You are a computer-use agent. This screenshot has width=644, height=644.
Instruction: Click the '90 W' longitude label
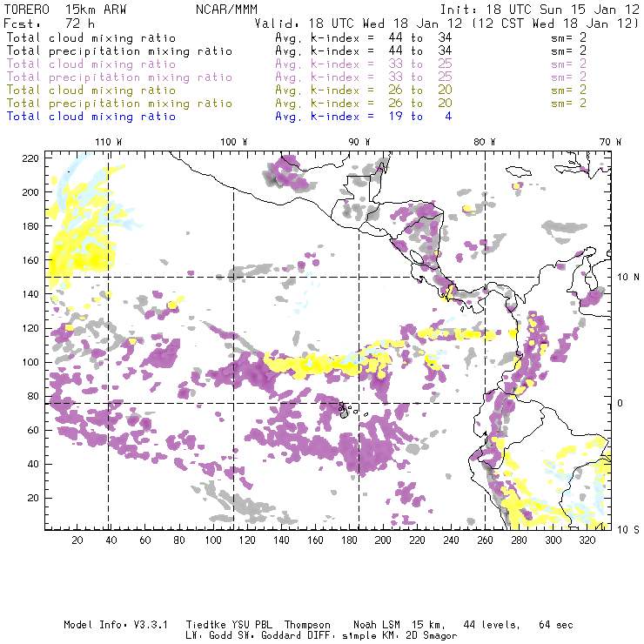(x=359, y=142)
